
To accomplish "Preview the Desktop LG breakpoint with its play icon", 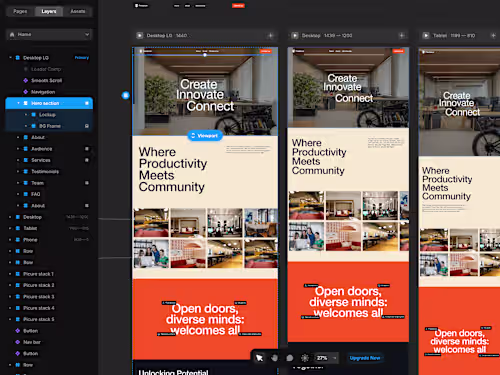I will pyautogui.click(x=140, y=35).
